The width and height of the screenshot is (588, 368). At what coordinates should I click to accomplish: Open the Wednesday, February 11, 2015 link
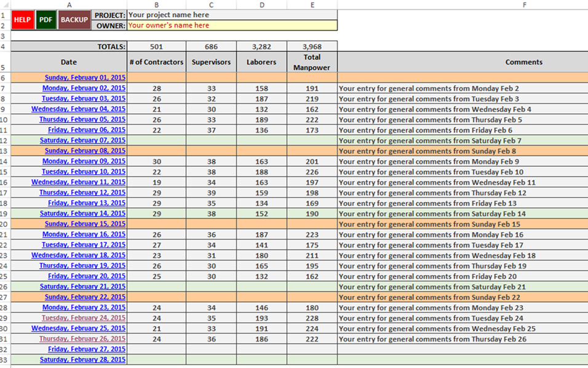coord(78,182)
